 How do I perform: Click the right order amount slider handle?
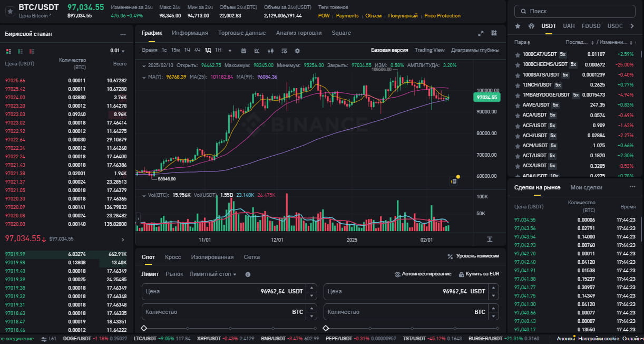[326, 328]
